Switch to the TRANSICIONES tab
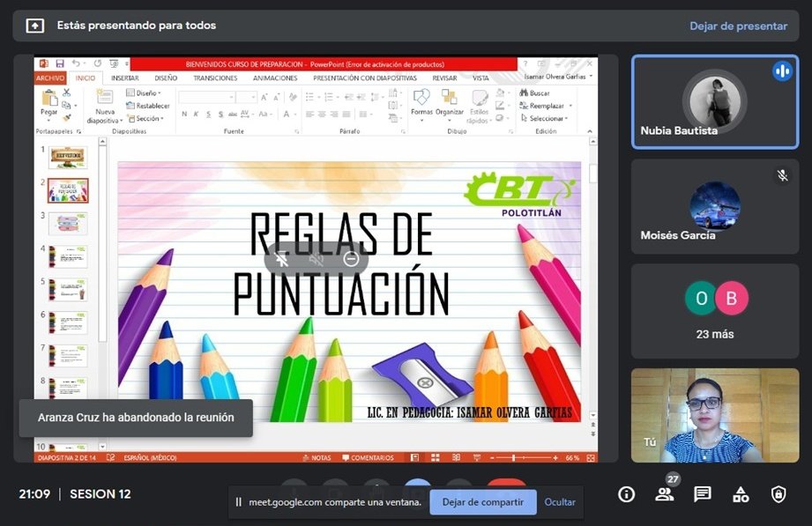Viewport: 812px width, 526px height. tap(215, 78)
